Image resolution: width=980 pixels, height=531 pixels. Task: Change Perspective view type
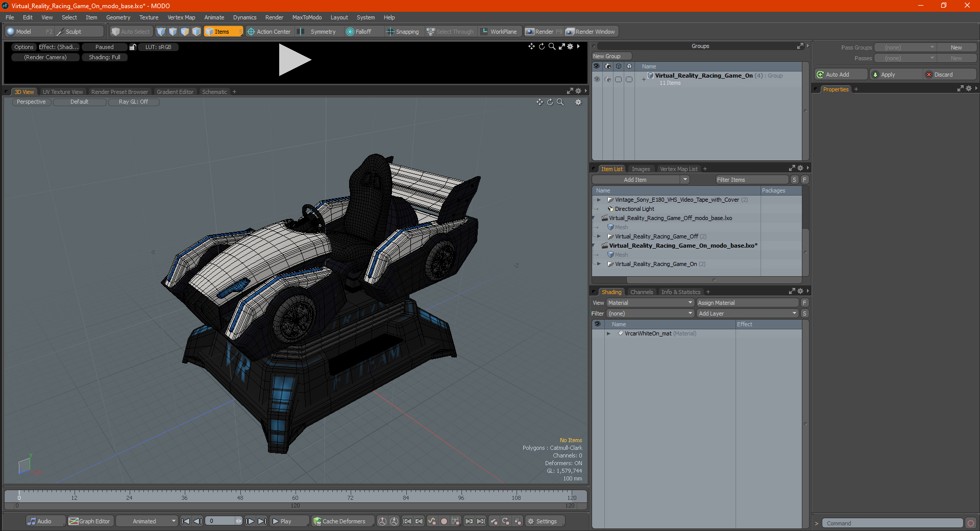31,102
